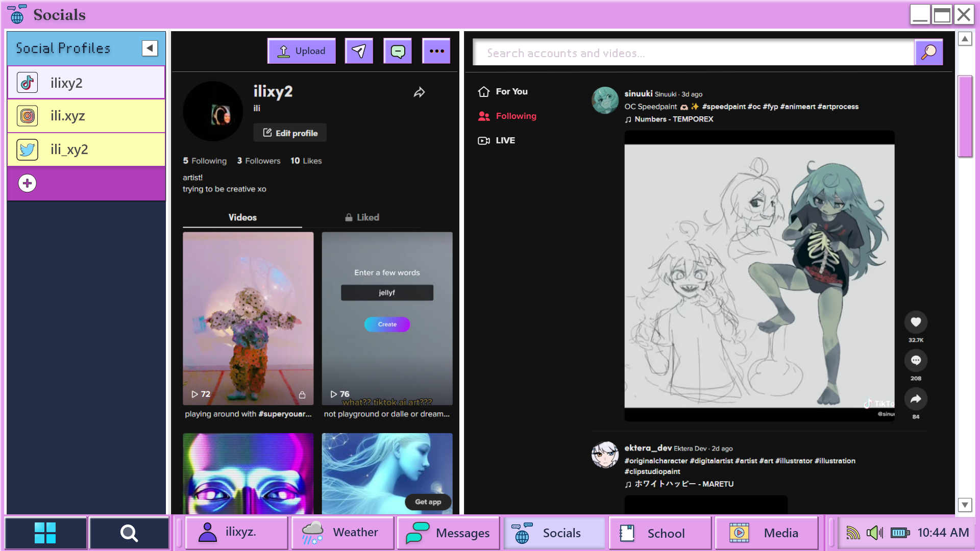Image resolution: width=980 pixels, height=551 pixels.
Task: Click the paper plane send icon
Action: 359,51
